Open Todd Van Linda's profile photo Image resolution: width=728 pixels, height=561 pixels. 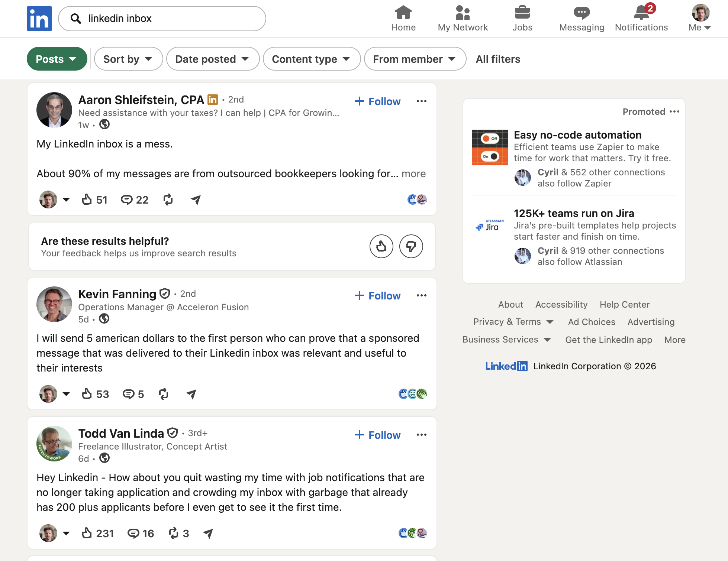(54, 444)
